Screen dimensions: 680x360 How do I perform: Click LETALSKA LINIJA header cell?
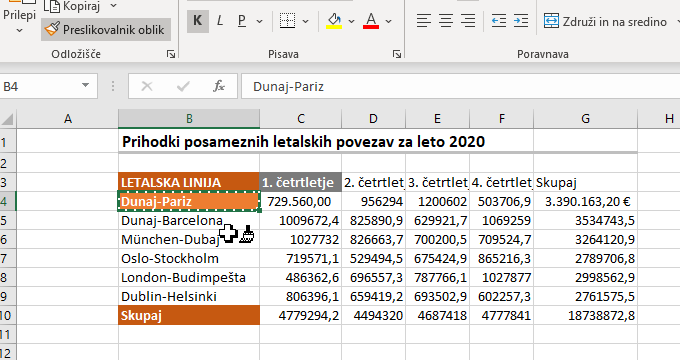[189, 182]
